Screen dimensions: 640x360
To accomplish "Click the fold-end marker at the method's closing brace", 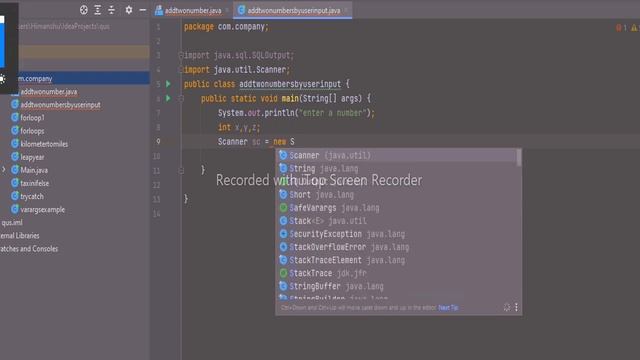I will click(x=181, y=171).
